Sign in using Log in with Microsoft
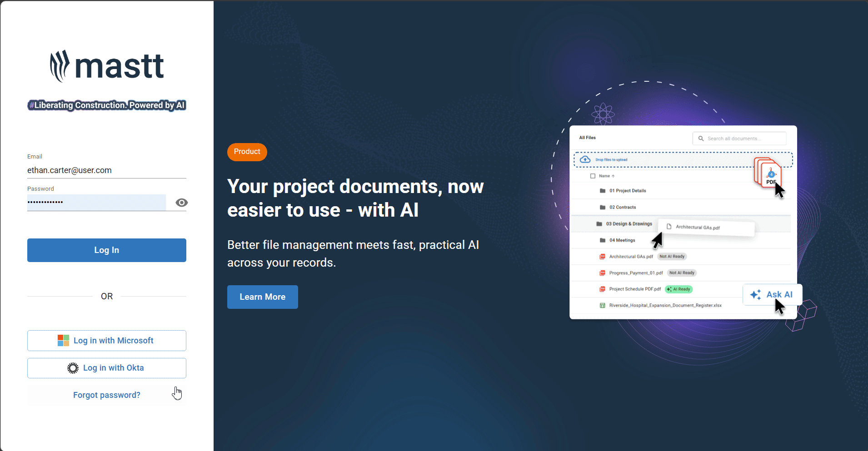The height and width of the screenshot is (451, 868). pyautogui.click(x=107, y=341)
